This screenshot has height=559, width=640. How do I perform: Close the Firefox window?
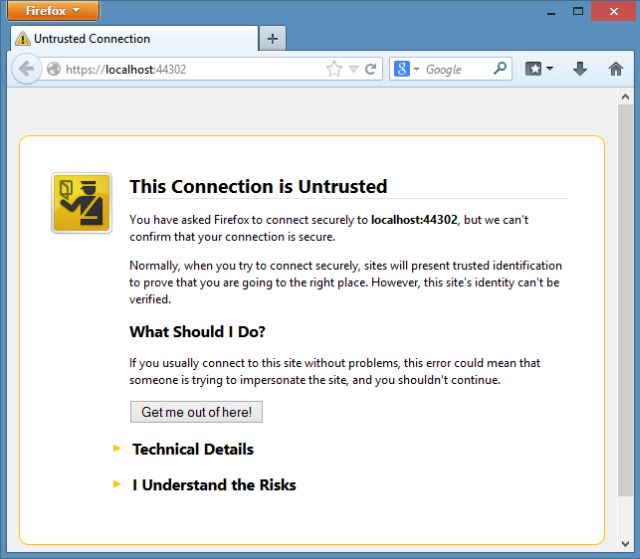(613, 11)
